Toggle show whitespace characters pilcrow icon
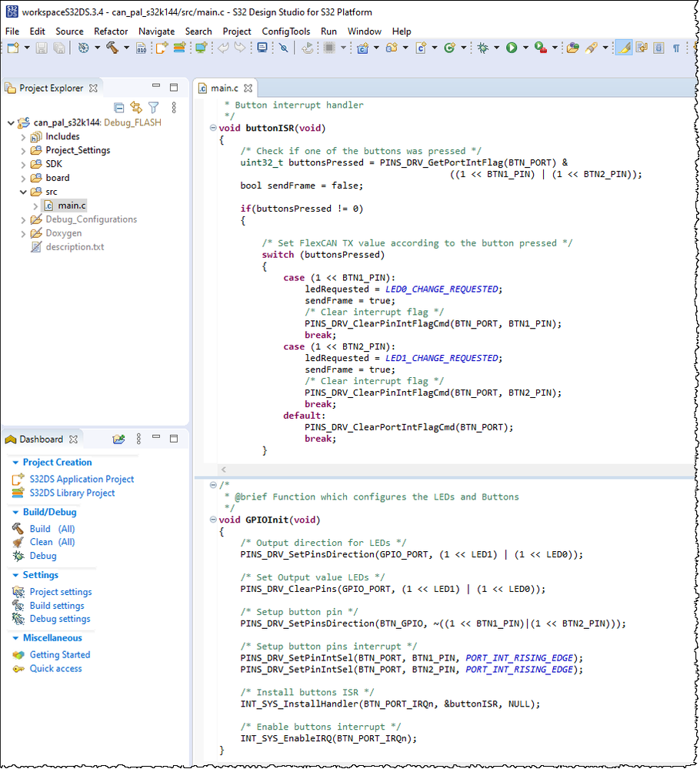The height and width of the screenshot is (769, 700). [676, 48]
